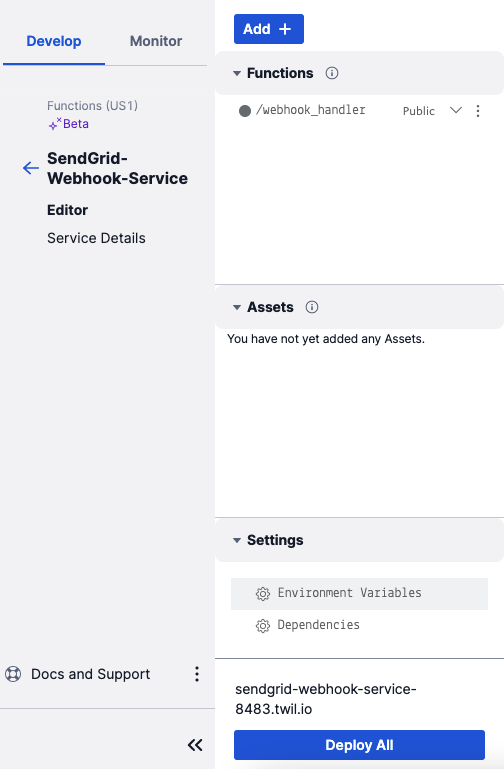Switch to the Monitor tab
Image resolution: width=504 pixels, height=769 pixels.
156,41
